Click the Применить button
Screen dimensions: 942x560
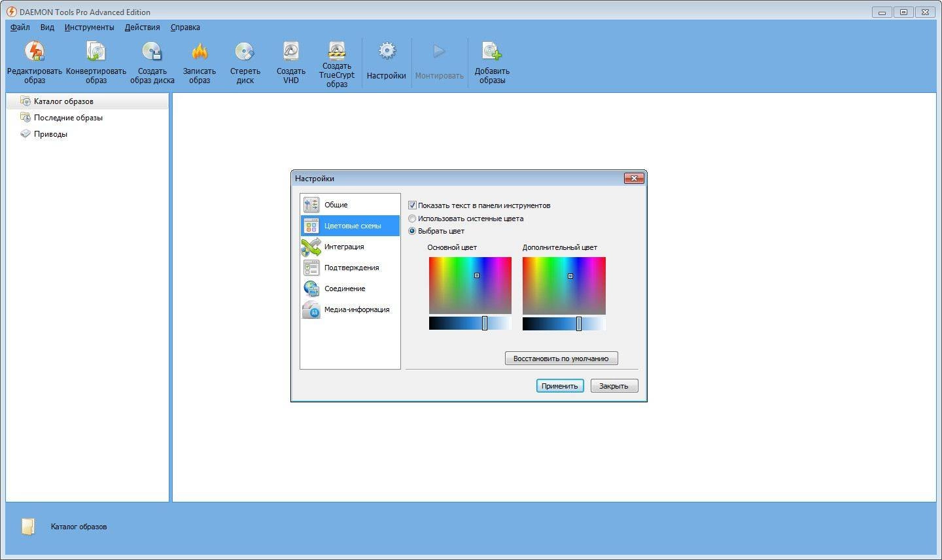[x=560, y=386]
